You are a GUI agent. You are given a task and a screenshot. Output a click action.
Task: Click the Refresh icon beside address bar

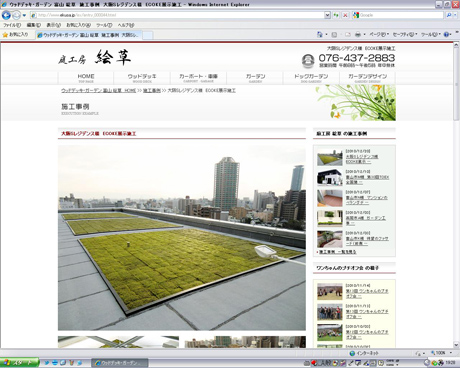336,15
